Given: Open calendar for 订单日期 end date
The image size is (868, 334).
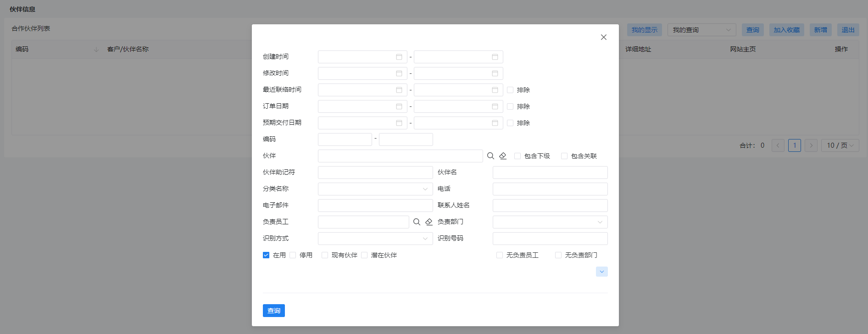Looking at the screenshot, I should [495, 106].
